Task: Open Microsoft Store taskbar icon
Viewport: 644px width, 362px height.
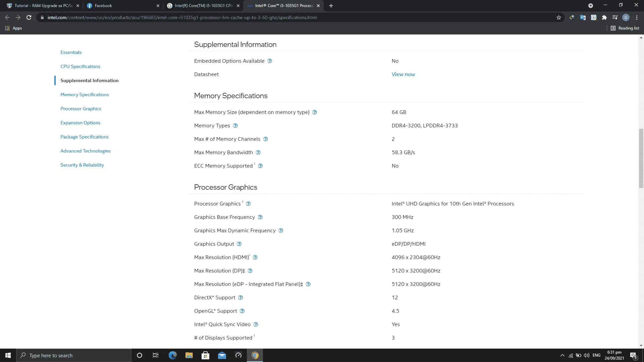Action: pyautogui.click(x=205, y=355)
